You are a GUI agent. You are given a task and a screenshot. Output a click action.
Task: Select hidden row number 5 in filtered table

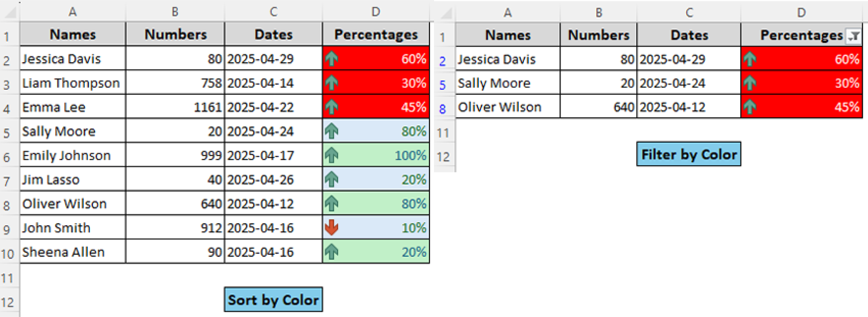point(442,83)
